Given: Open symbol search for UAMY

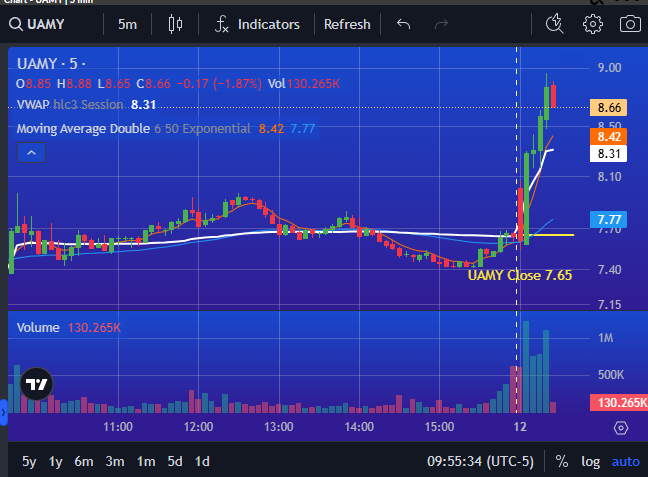Looking at the screenshot, I should [37, 24].
